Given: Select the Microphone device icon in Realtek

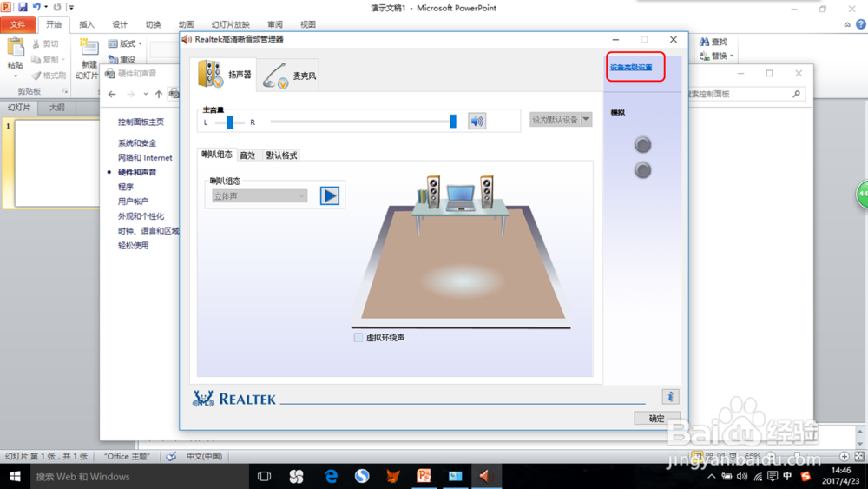Looking at the screenshot, I should tap(275, 76).
